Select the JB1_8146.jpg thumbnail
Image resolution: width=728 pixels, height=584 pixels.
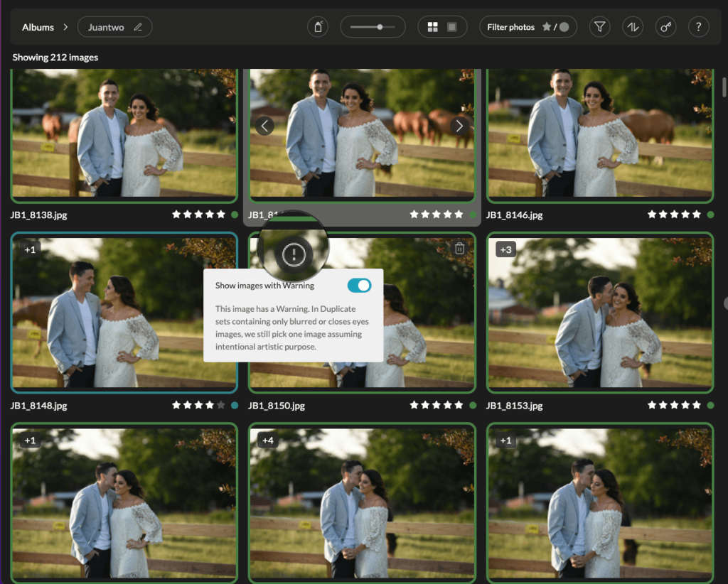(x=599, y=135)
